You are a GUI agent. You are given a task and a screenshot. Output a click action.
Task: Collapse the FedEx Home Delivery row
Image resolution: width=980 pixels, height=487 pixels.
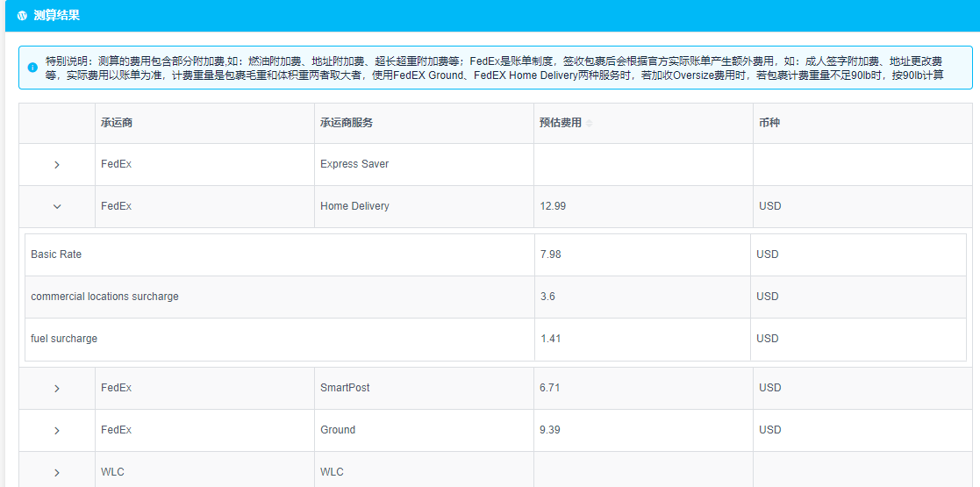[x=57, y=206]
